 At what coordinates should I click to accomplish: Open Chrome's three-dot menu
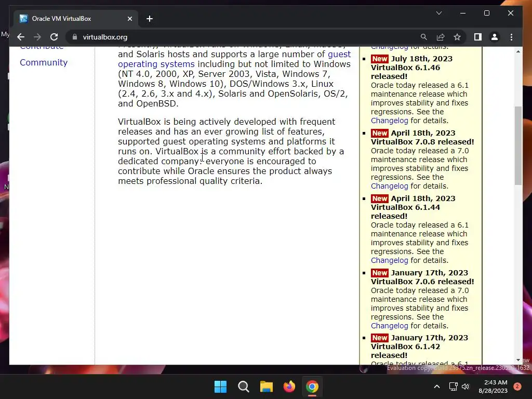pyautogui.click(x=511, y=37)
